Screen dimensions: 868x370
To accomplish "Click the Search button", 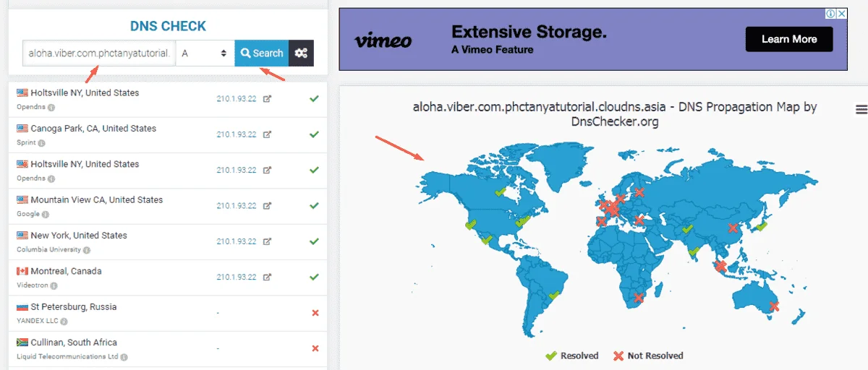I will (261, 53).
